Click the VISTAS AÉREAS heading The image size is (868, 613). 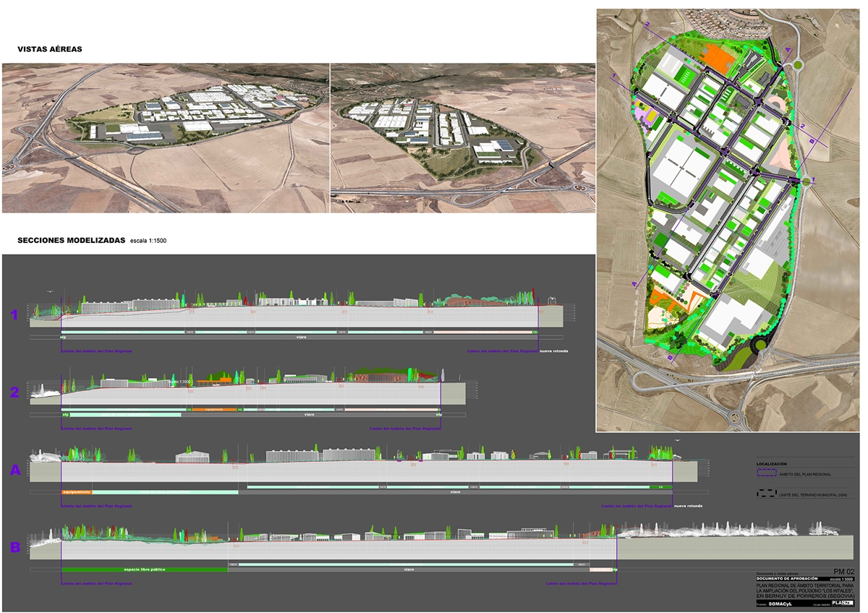point(50,49)
